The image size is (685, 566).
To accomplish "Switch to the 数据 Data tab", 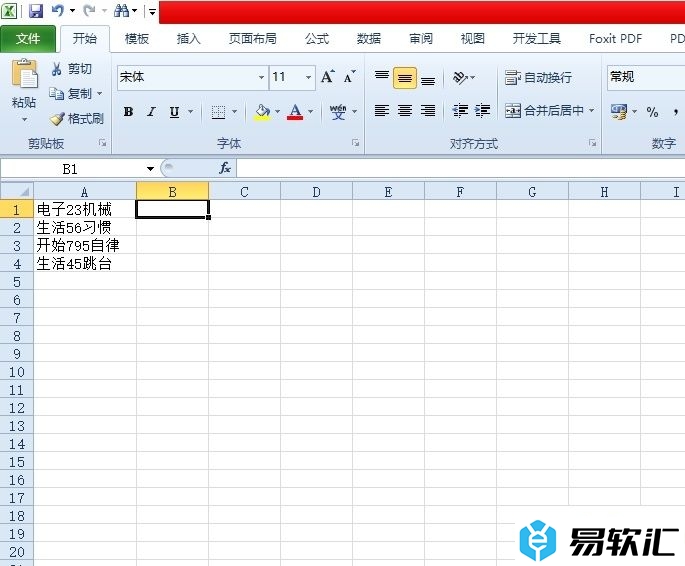I will point(369,39).
